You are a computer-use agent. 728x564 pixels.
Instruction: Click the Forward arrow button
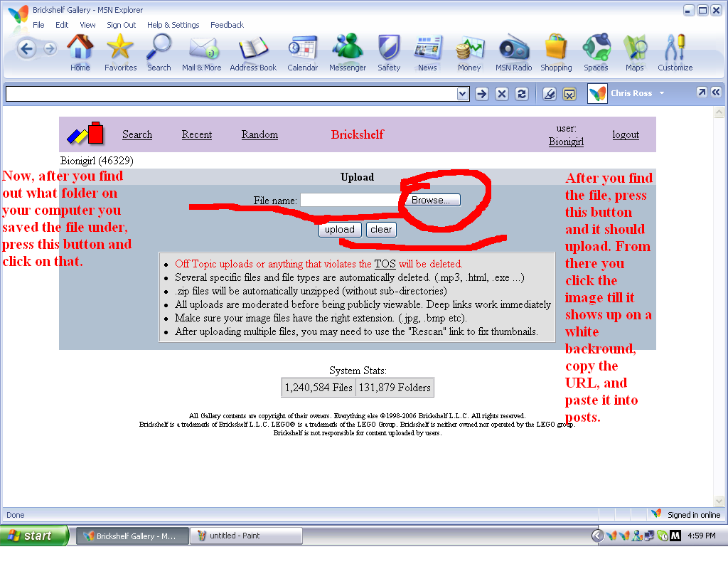coord(50,48)
